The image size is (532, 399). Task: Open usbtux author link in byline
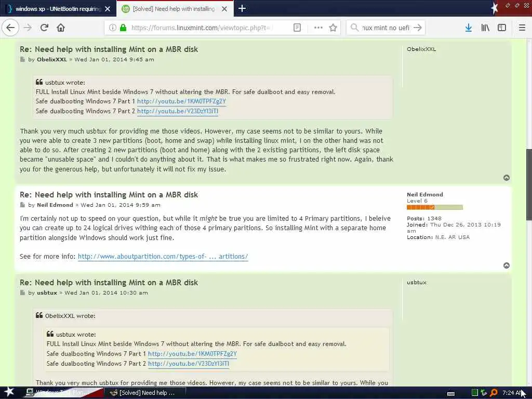pos(47,292)
